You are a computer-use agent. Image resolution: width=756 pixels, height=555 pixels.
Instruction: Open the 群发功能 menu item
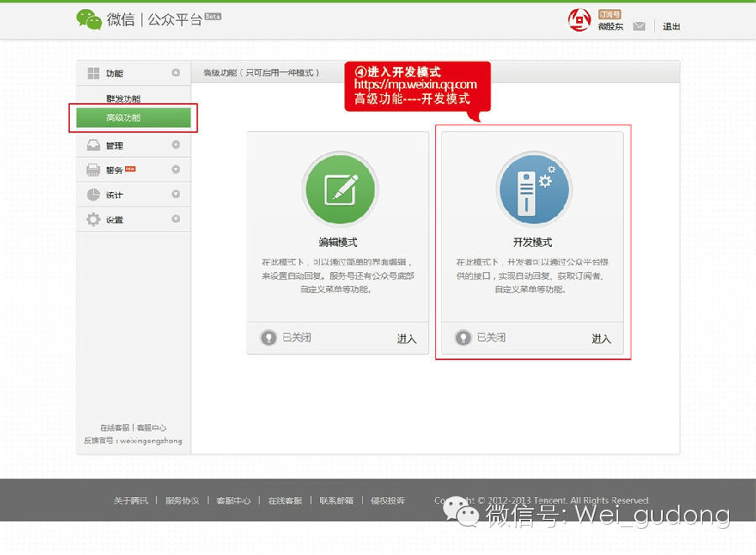(123, 99)
